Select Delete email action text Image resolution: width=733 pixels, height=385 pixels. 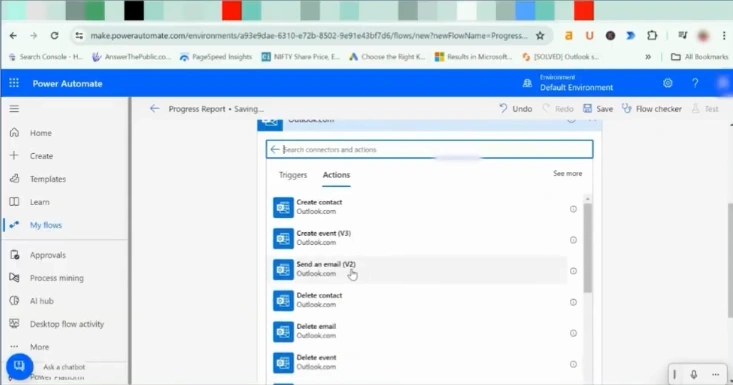point(316,327)
